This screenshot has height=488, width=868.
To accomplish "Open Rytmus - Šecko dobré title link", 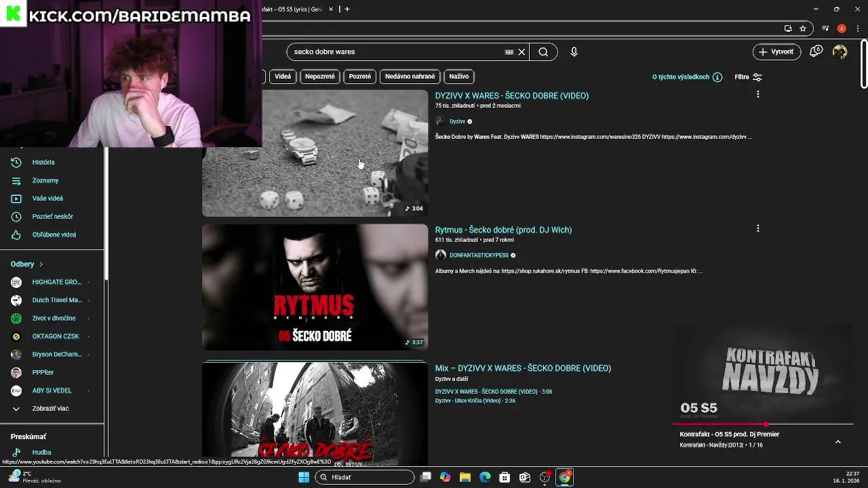I will 503,230.
